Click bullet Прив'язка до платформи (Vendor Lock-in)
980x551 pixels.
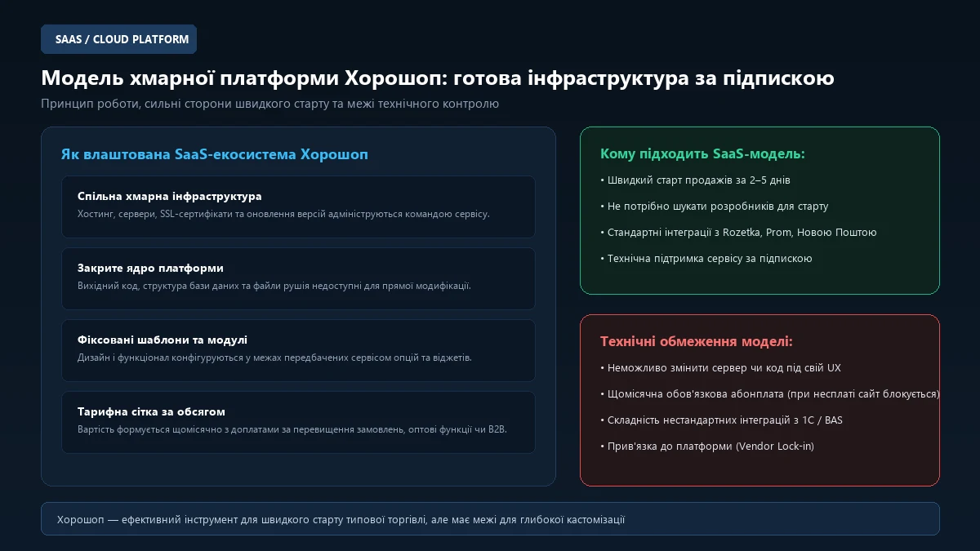tap(707, 447)
